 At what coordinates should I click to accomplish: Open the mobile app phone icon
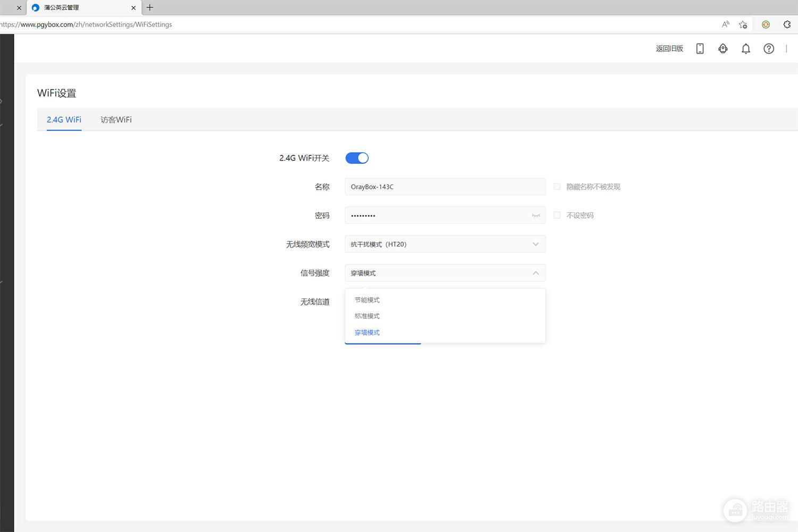pyautogui.click(x=700, y=48)
